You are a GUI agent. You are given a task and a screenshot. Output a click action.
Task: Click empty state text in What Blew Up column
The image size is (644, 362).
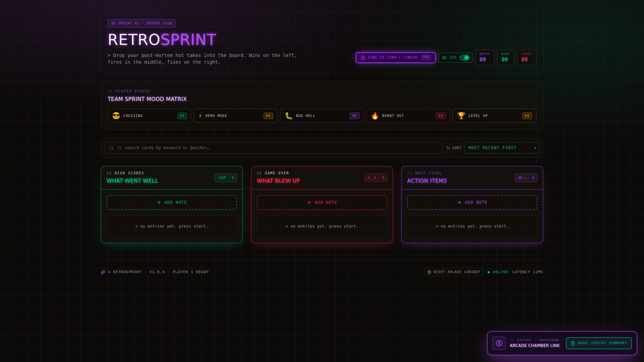pos(322,227)
